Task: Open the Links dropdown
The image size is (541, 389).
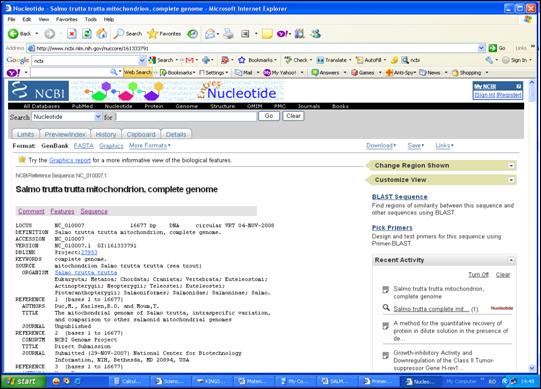Action: point(444,146)
